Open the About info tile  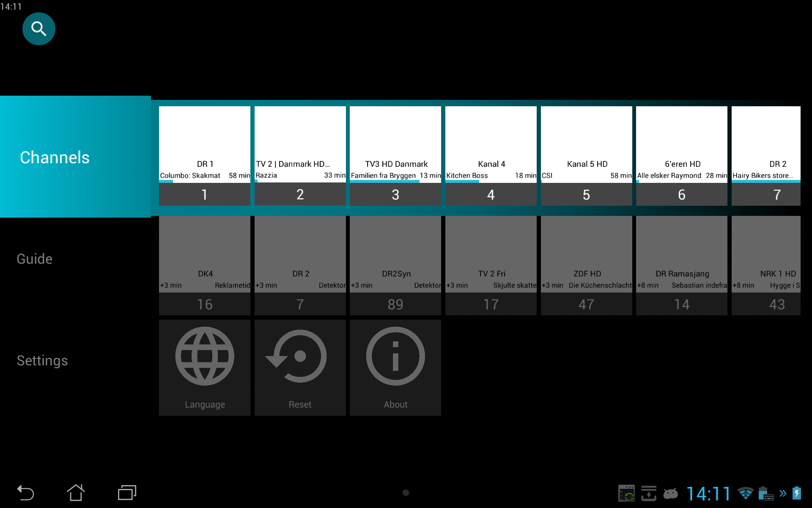395,367
